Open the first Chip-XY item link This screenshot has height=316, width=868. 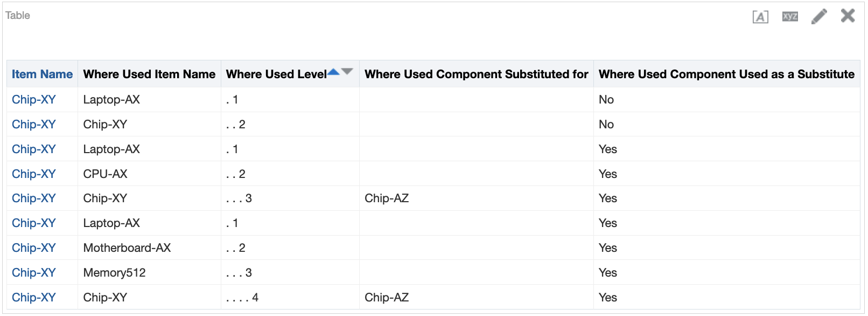(x=34, y=100)
